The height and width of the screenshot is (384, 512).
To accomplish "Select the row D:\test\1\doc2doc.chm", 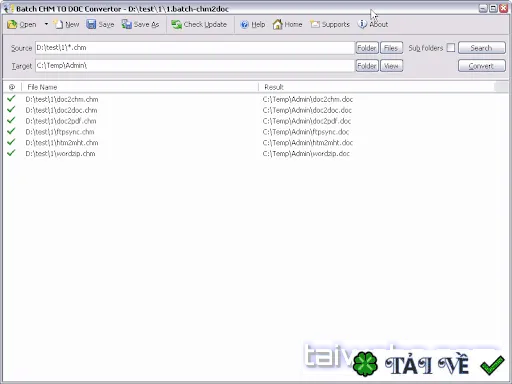I will 61,110.
